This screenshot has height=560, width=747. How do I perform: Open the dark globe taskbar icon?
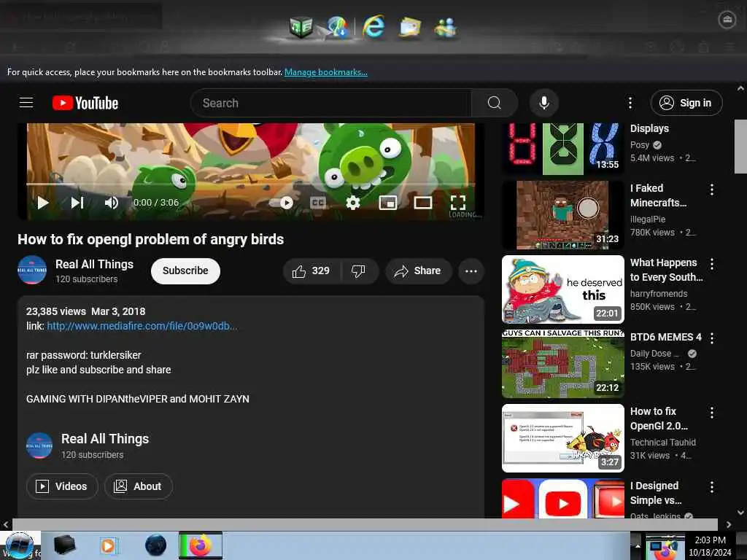156,545
